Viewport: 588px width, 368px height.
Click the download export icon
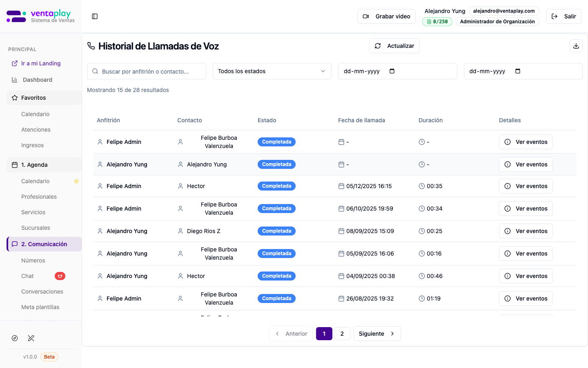(x=576, y=46)
